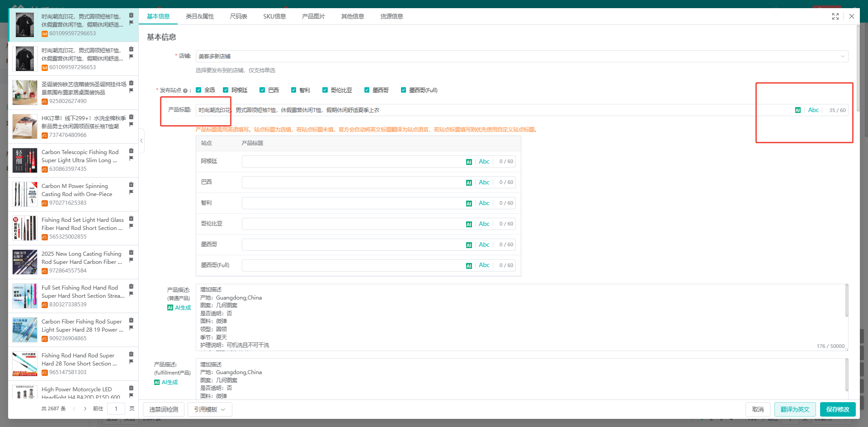
Task: Uncheck the 墨西哥(Full) site checkbox
Action: (x=403, y=90)
